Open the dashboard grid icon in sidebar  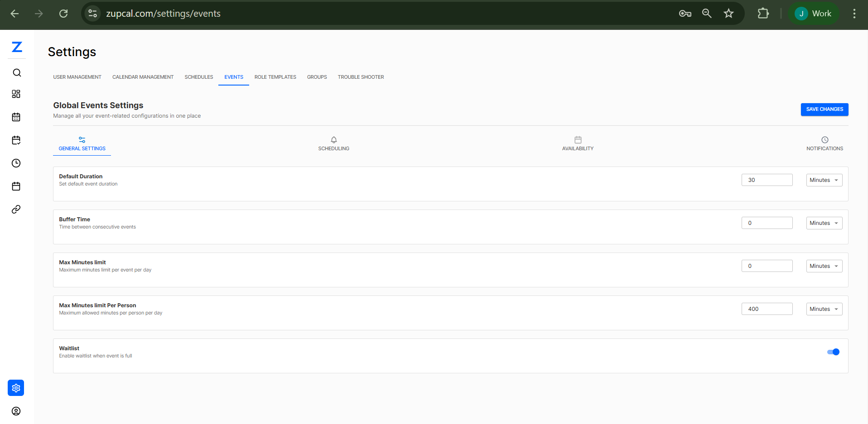point(16,94)
